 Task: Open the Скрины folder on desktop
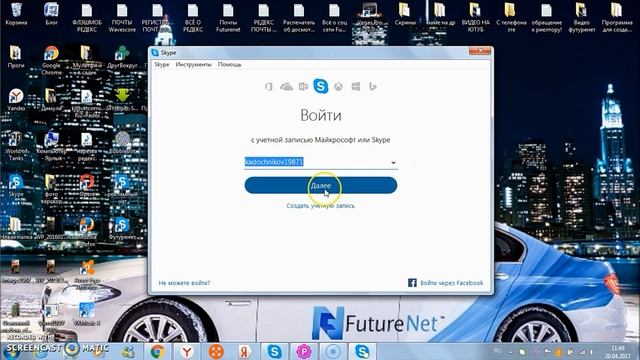point(405,14)
